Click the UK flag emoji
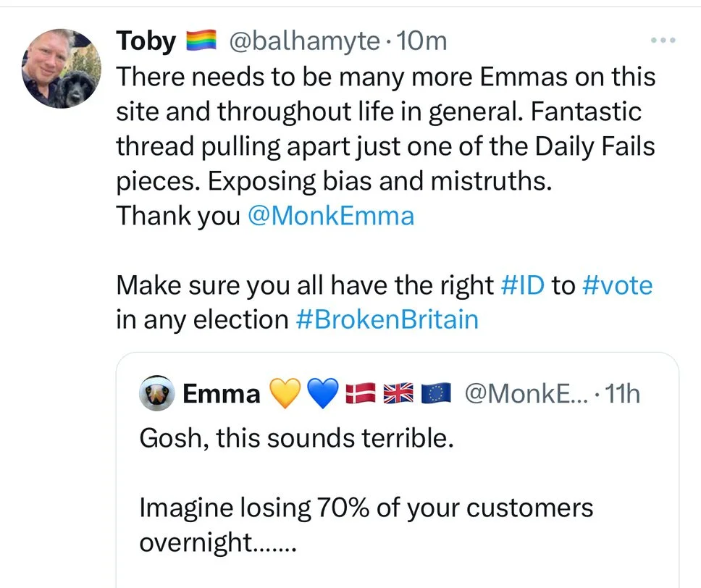The height and width of the screenshot is (588, 701). [x=397, y=394]
